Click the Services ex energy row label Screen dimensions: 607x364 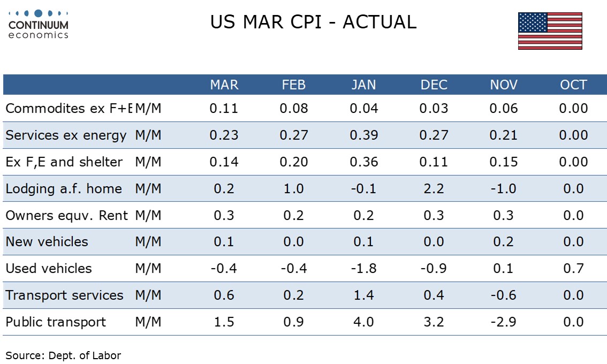point(66,135)
